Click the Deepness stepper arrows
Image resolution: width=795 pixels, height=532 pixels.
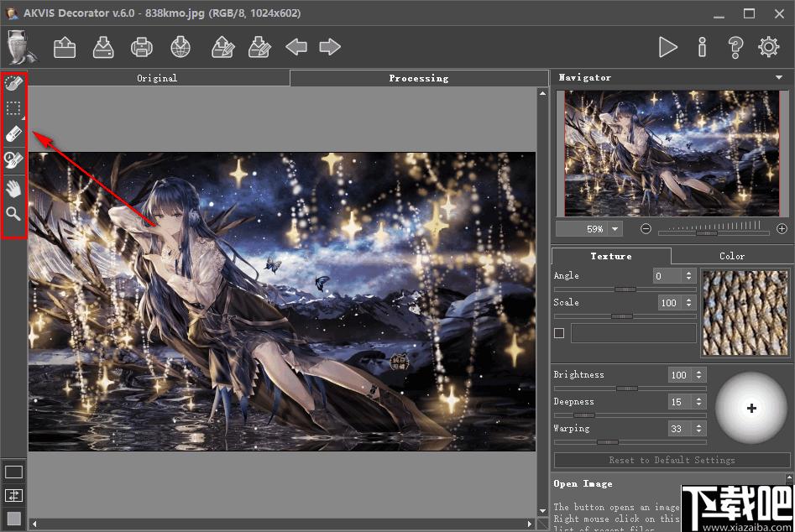point(698,402)
